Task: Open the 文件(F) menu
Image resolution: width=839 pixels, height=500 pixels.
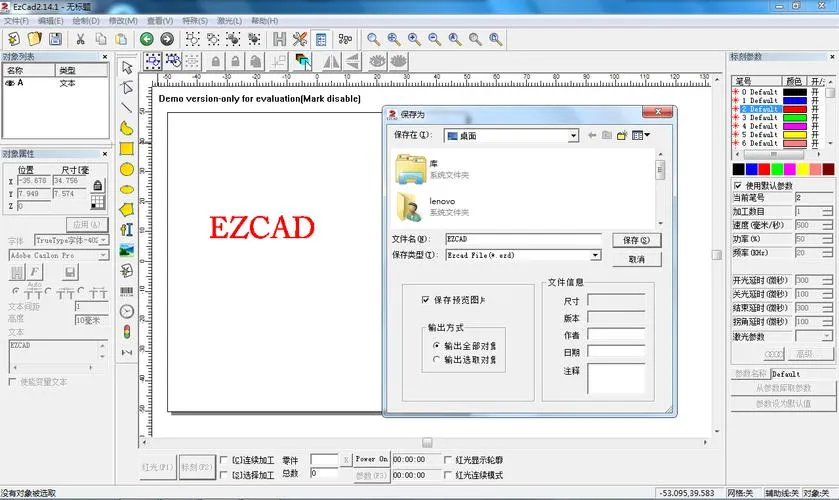Action: pyautogui.click(x=16, y=21)
